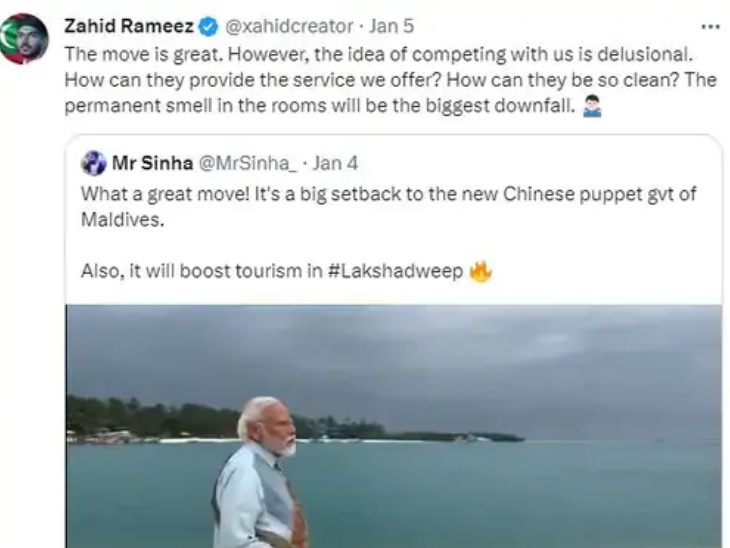Click the shrugging person emoji

coord(592,106)
